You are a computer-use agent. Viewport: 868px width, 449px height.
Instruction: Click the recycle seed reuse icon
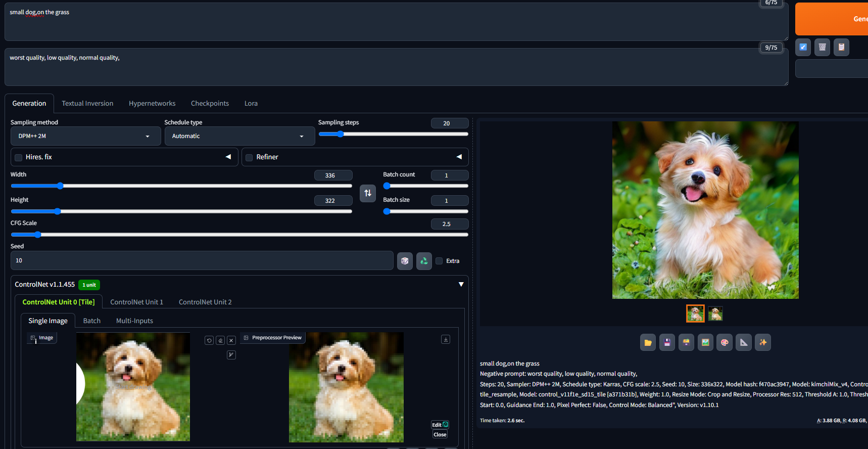[424, 261]
